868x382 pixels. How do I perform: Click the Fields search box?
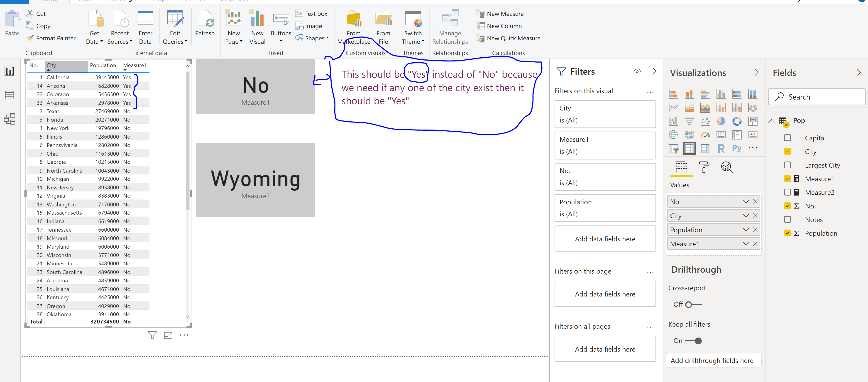tap(817, 97)
